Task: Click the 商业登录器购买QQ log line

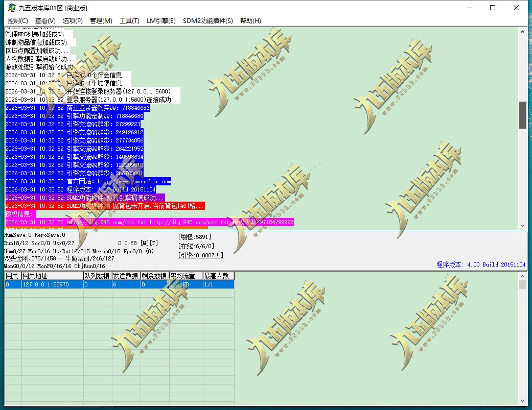Action: point(77,108)
